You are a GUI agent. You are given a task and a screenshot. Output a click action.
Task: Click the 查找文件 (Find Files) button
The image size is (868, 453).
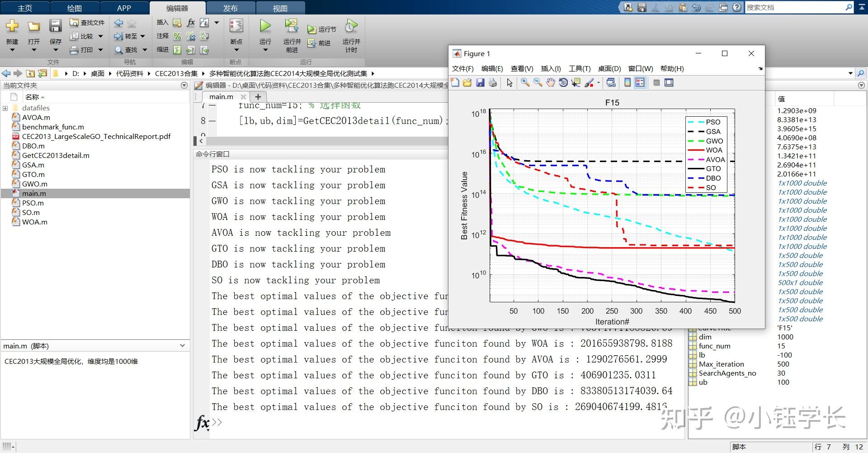(87, 23)
